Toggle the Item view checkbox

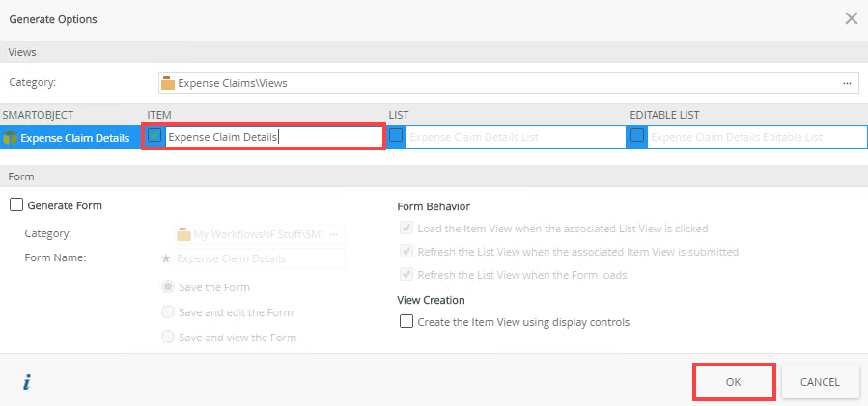click(154, 136)
